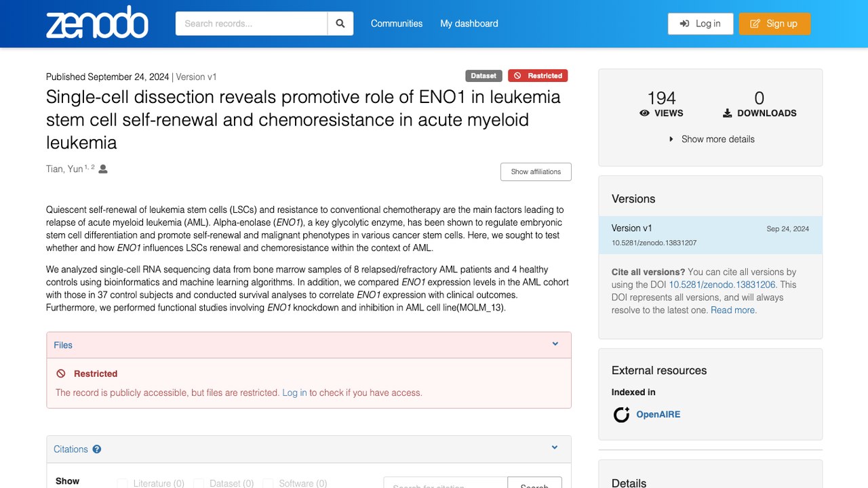868x488 pixels.
Task: Click the prohibited icon beside Restricted in Files
Action: 61,373
